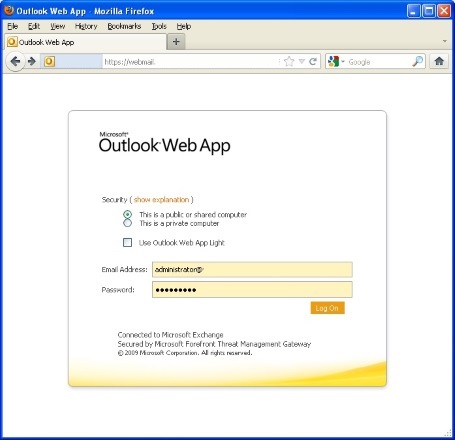Click the site identity icon in address bar
The width and height of the screenshot is (455, 440).
tap(49, 62)
